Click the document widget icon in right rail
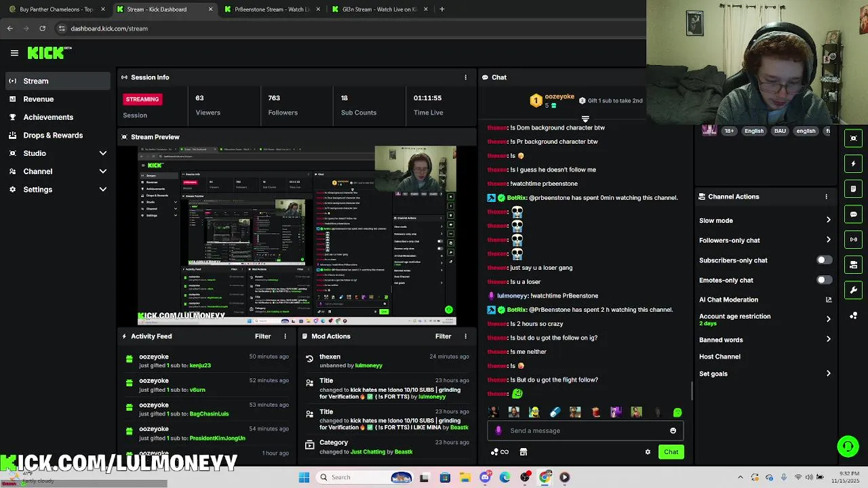The width and height of the screenshot is (868, 488). click(x=854, y=188)
